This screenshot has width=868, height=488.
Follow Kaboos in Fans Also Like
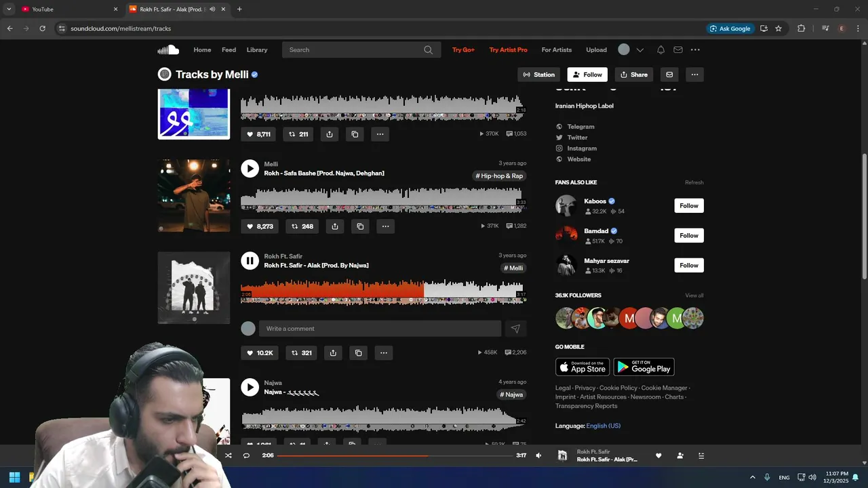[x=689, y=206]
